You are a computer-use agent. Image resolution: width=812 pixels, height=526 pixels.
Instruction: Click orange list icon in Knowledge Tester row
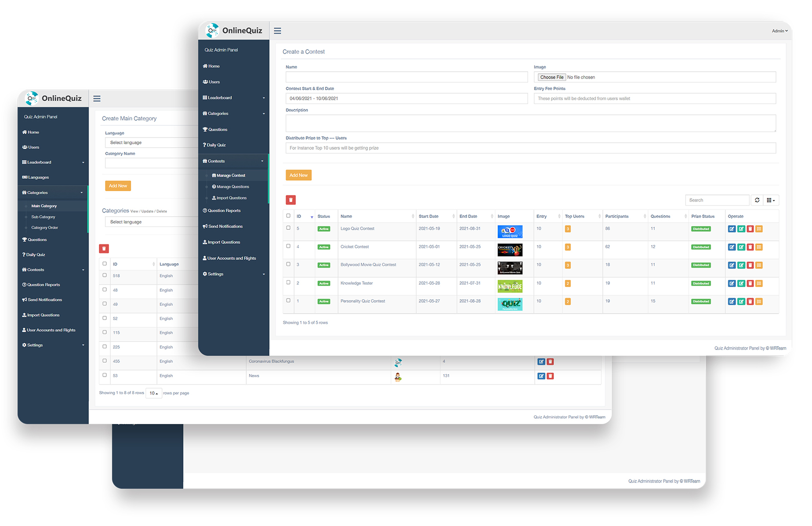point(759,283)
